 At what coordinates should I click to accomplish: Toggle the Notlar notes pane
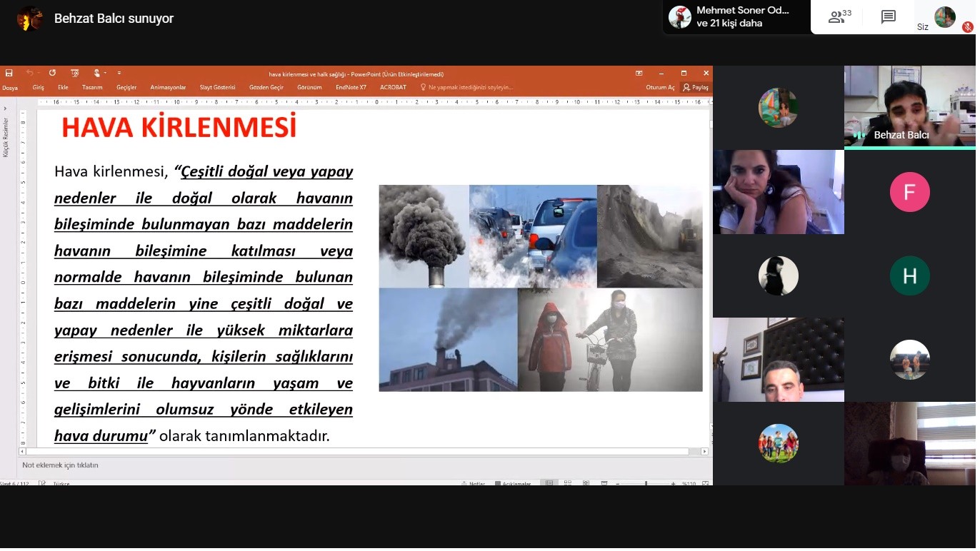tap(473, 483)
